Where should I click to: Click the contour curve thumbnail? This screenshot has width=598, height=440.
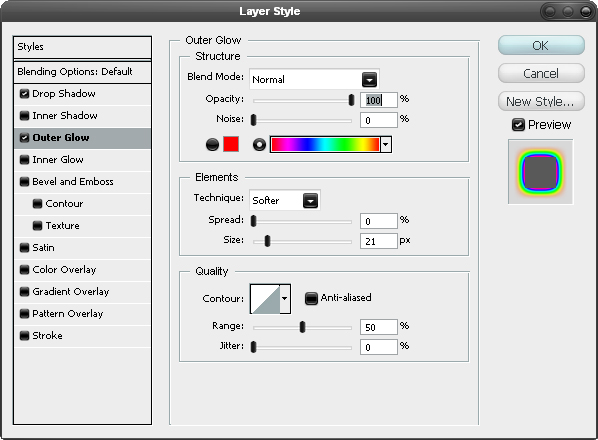(265, 299)
